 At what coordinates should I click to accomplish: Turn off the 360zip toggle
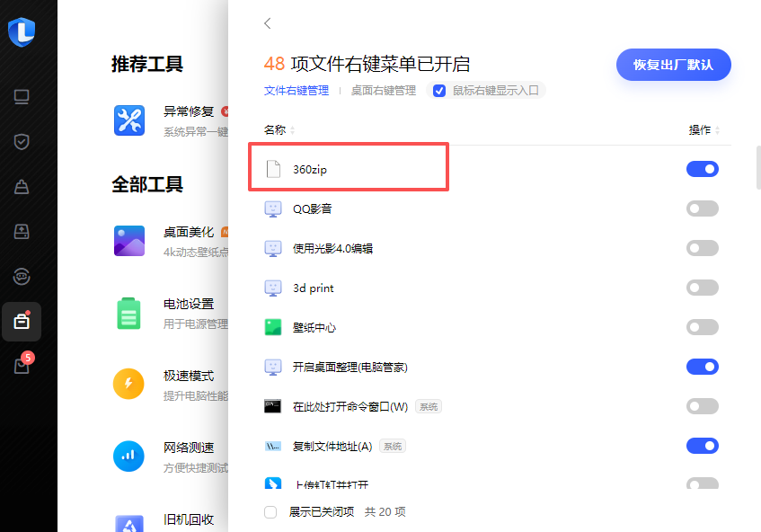(x=702, y=169)
